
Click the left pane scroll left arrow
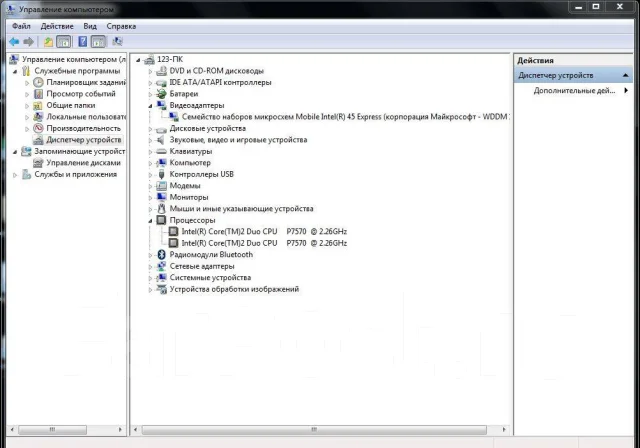tap(12, 430)
